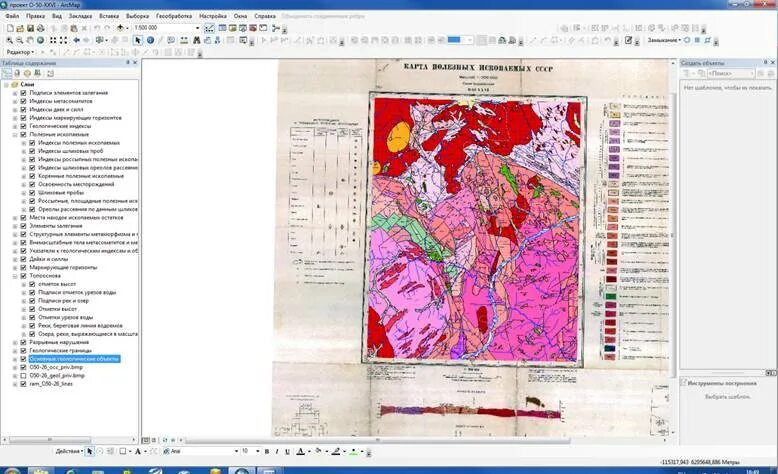Open the Настройка menu
This screenshot has height=474, width=778.
click(x=213, y=16)
